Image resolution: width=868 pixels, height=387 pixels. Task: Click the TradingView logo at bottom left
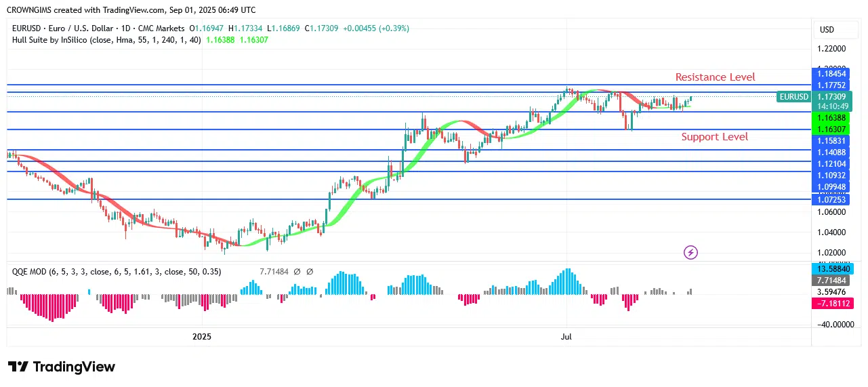point(62,367)
